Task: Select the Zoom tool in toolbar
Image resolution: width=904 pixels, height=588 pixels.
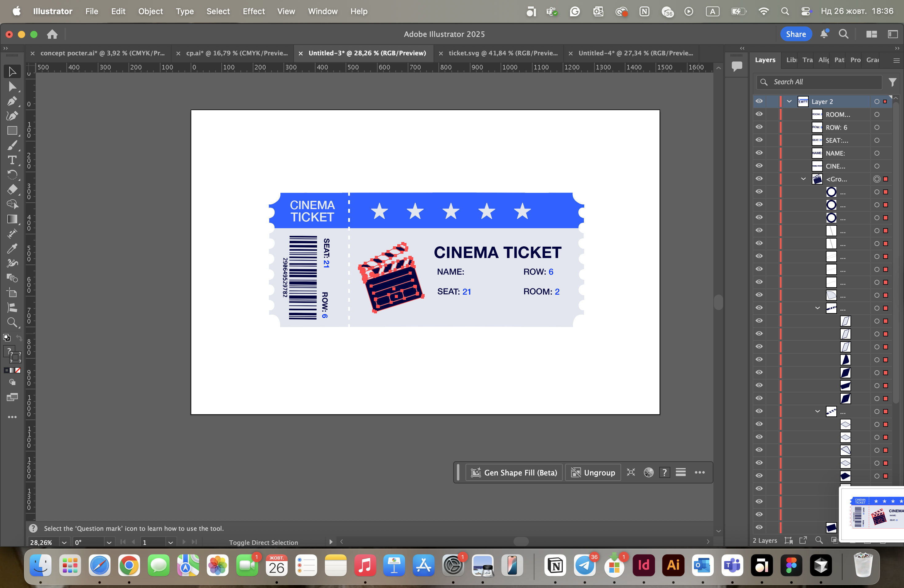Action: (x=12, y=323)
